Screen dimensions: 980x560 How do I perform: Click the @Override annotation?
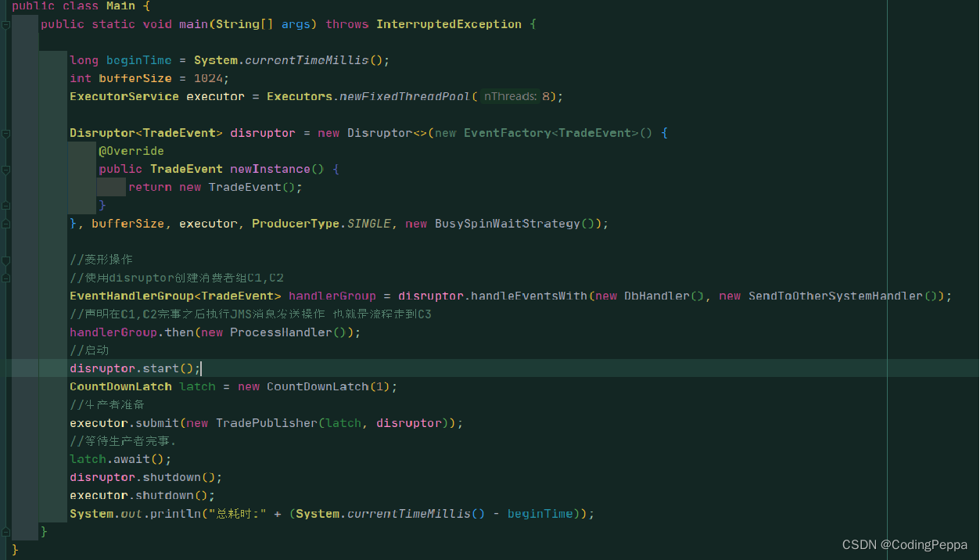[131, 151]
